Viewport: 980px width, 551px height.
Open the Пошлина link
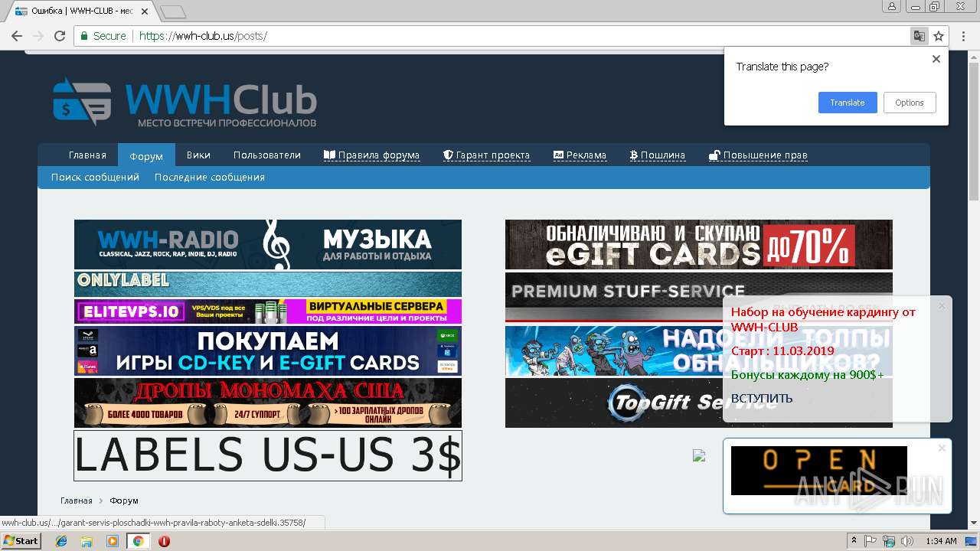pos(657,155)
